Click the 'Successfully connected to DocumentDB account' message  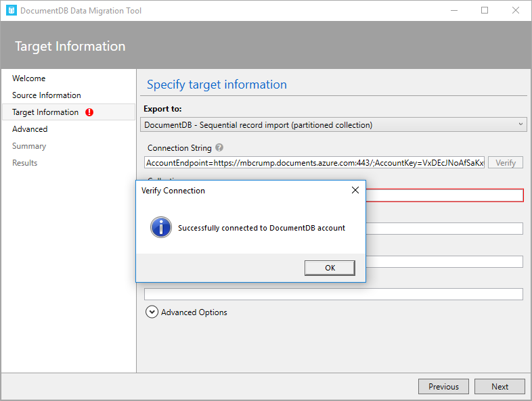pyautogui.click(x=261, y=228)
